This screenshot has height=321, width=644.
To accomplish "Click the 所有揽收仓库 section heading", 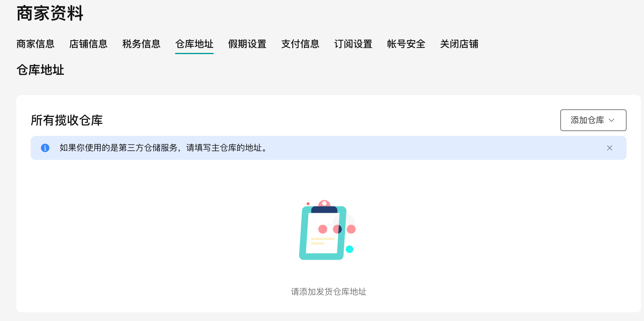I will pyautogui.click(x=67, y=120).
